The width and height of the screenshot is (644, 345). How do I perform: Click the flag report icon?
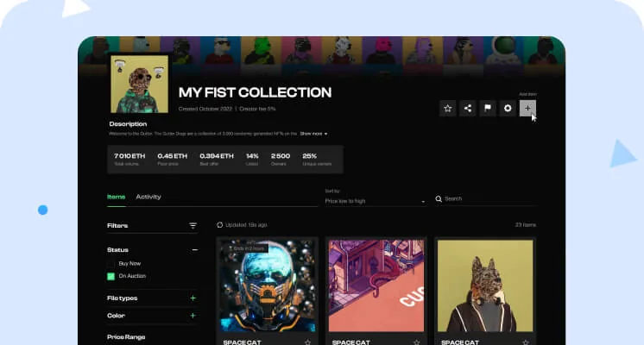click(488, 109)
